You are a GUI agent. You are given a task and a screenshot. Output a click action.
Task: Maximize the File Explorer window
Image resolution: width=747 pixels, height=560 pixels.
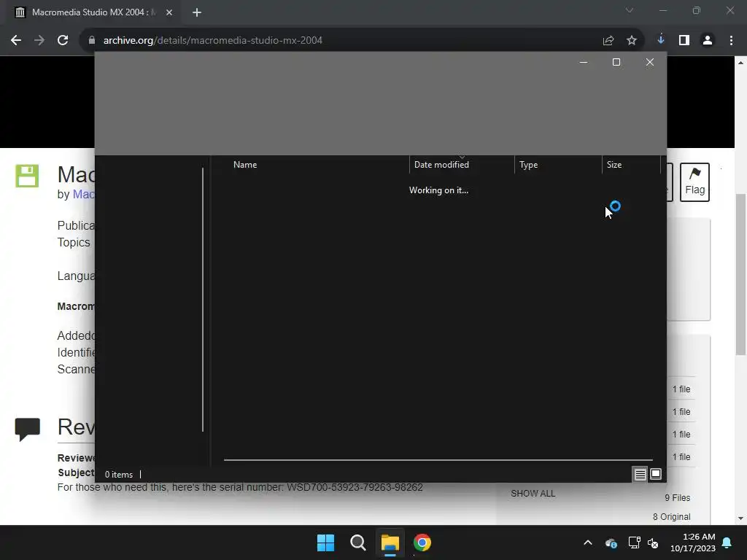[616, 63]
